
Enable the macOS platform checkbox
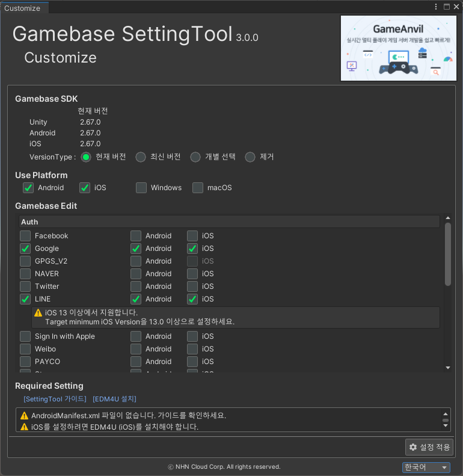197,188
